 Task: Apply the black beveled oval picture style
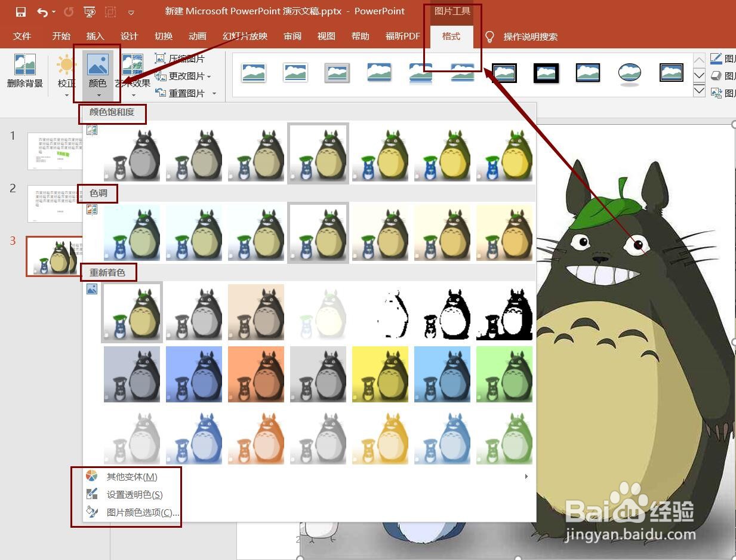630,73
